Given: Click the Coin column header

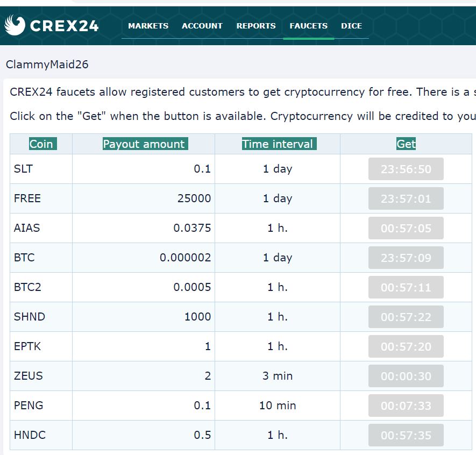Looking at the screenshot, I should pyautogui.click(x=41, y=144).
